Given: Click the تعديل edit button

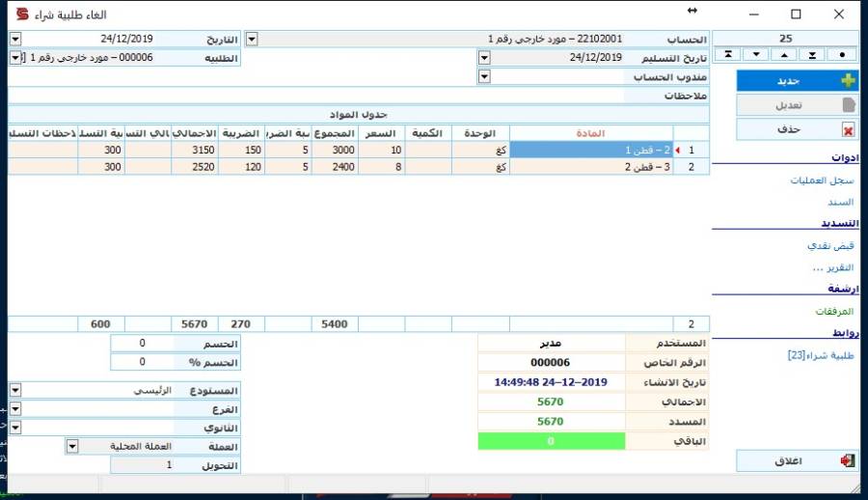Looking at the screenshot, I should [x=797, y=105].
